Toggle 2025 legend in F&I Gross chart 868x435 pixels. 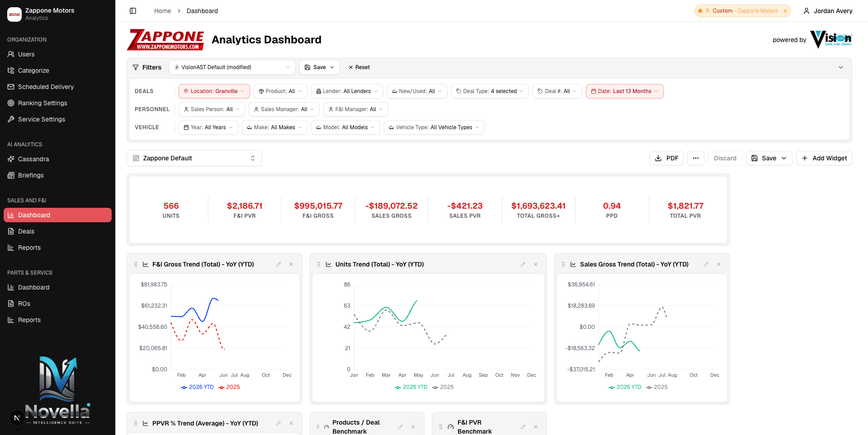229,387
